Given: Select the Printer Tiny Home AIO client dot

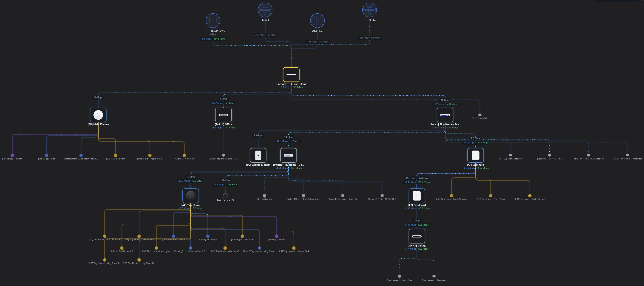Looking at the screenshot, I should coord(122,248).
